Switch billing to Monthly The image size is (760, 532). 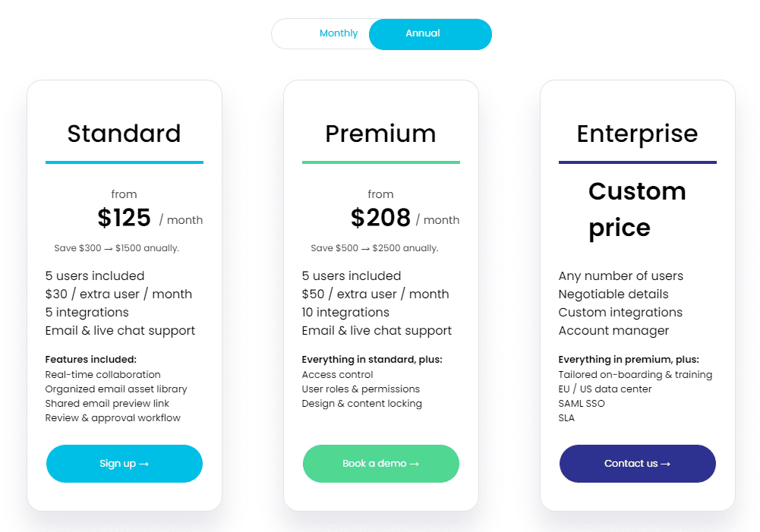click(339, 33)
